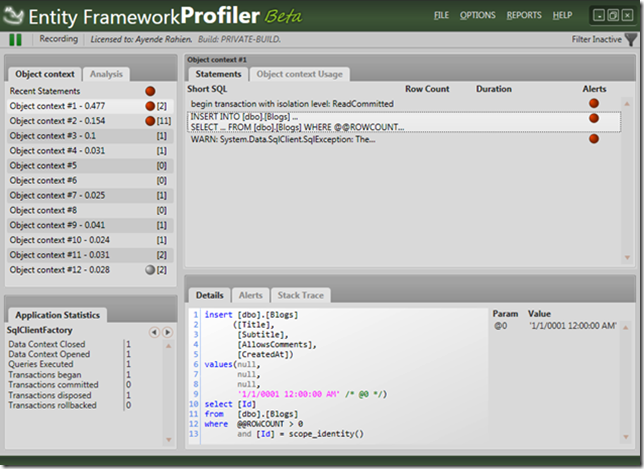Screen dimensions: 644x469
Task: Select the INSERT INTO [dbo].[Blogs] statement
Action: (404, 122)
